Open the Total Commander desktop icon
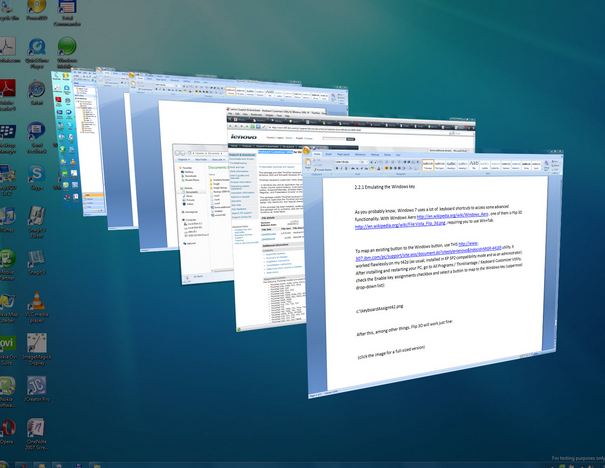 coord(67,12)
